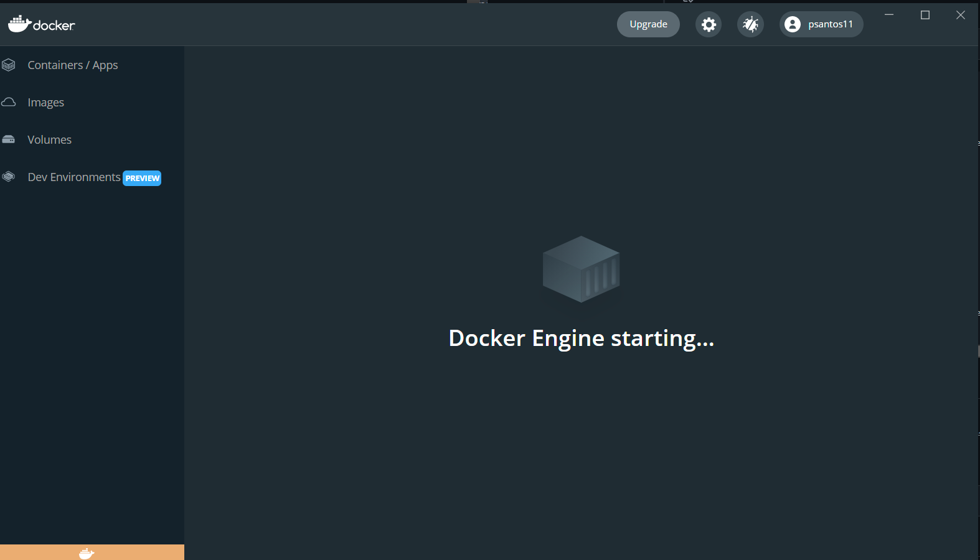
Task: Open Settings via the gear icon
Action: (x=709, y=24)
